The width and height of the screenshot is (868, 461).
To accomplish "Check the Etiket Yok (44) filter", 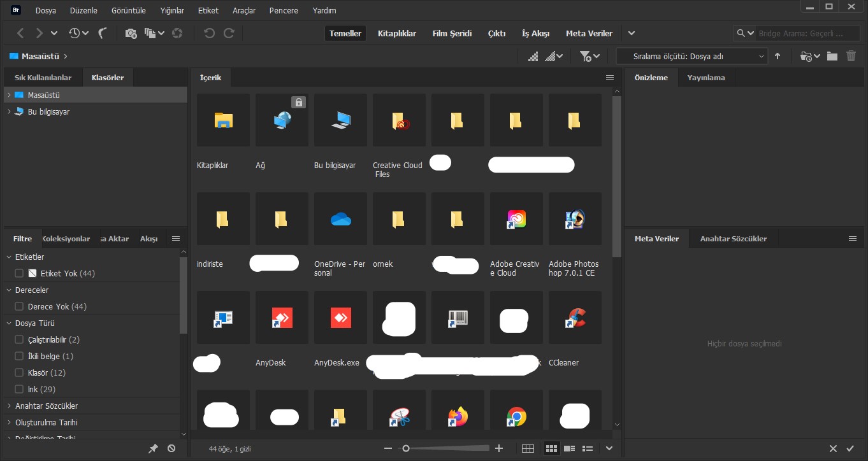I will pyautogui.click(x=19, y=273).
